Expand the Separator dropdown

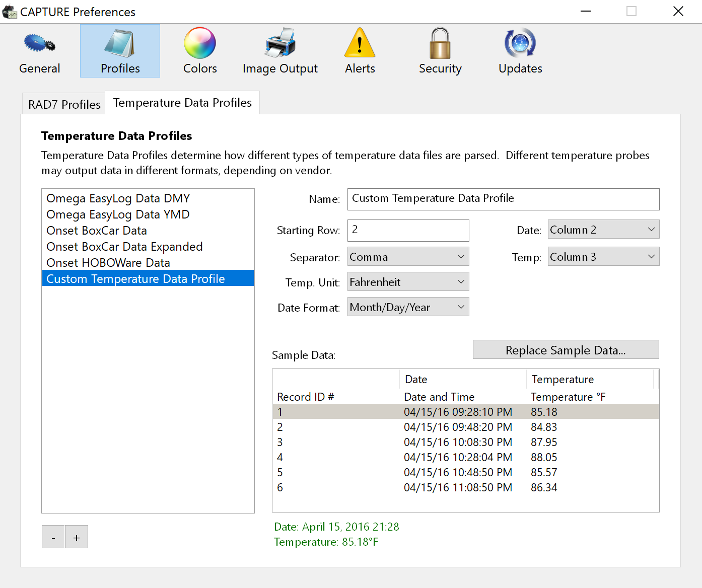coord(408,257)
